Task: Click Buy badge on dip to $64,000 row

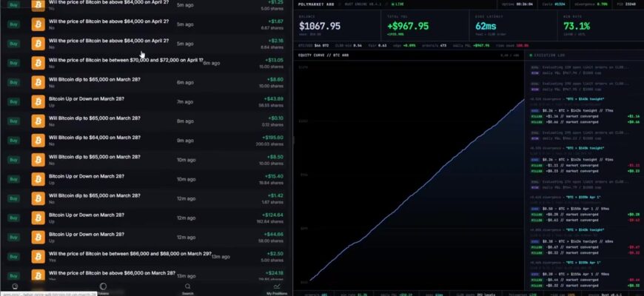Action: point(13,141)
